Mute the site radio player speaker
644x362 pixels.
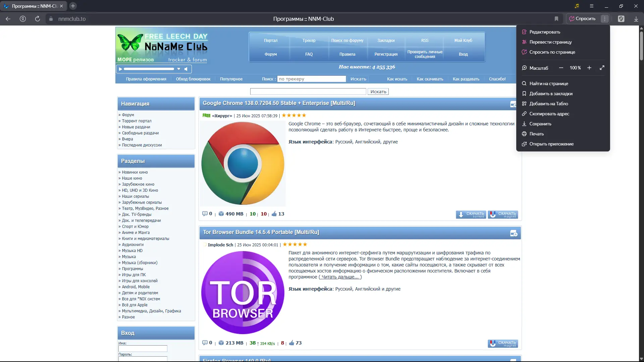point(186,69)
